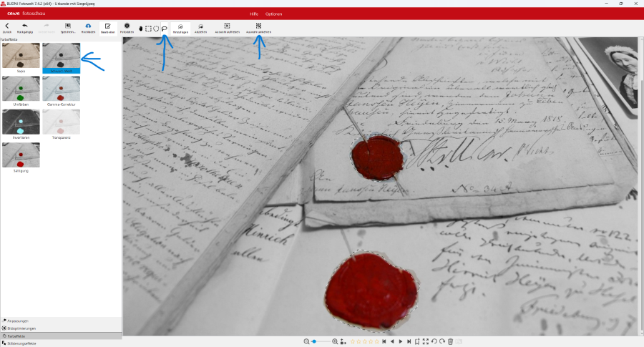Expand the Bildoptimierungen section
The width and height of the screenshot is (644, 347).
pyautogui.click(x=61, y=328)
